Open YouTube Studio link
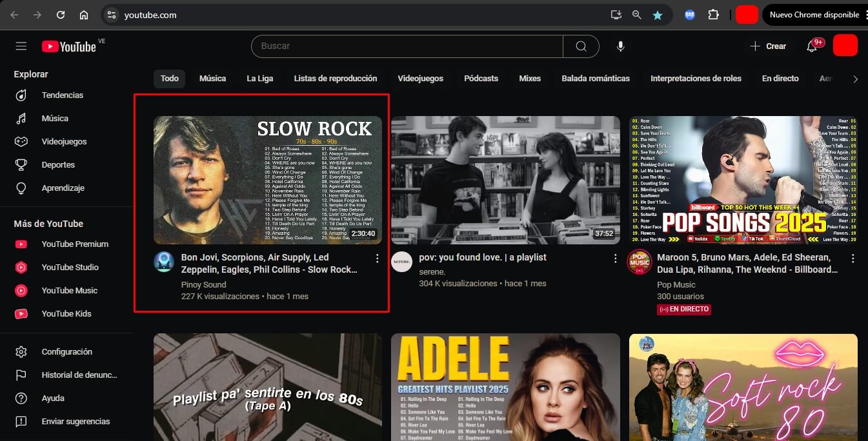 (70, 267)
